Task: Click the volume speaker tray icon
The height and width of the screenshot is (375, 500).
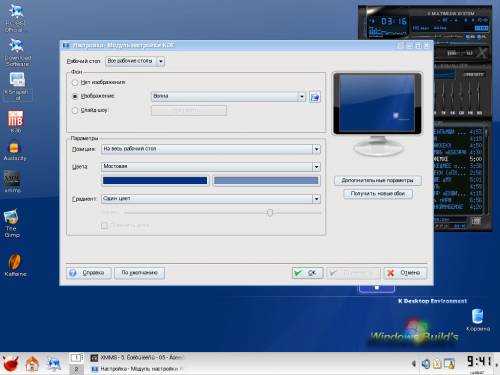Action: pos(426,363)
